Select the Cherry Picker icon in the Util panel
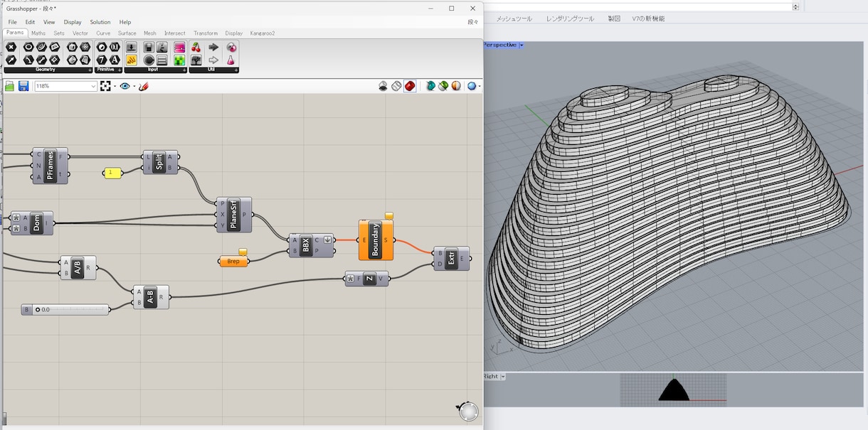868x430 pixels. tap(196, 48)
